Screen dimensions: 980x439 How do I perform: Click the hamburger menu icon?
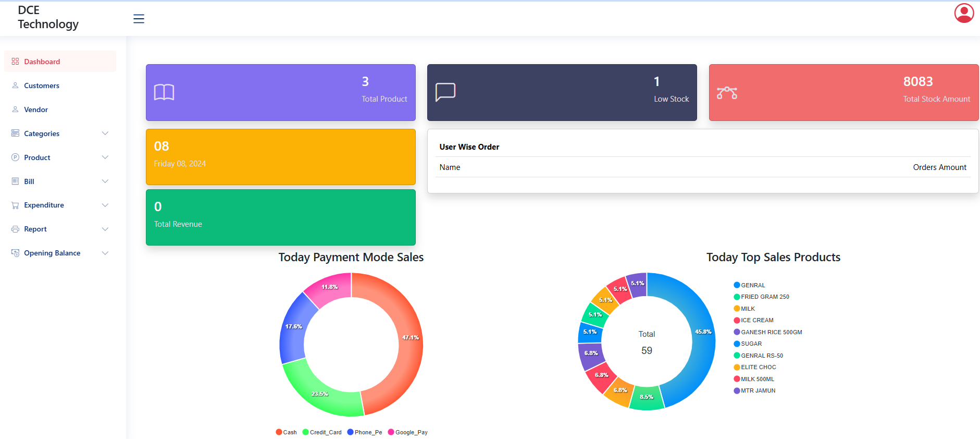click(x=139, y=19)
